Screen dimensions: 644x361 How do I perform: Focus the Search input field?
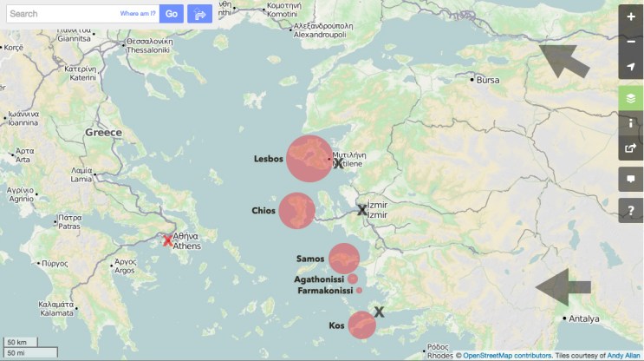pos(82,14)
